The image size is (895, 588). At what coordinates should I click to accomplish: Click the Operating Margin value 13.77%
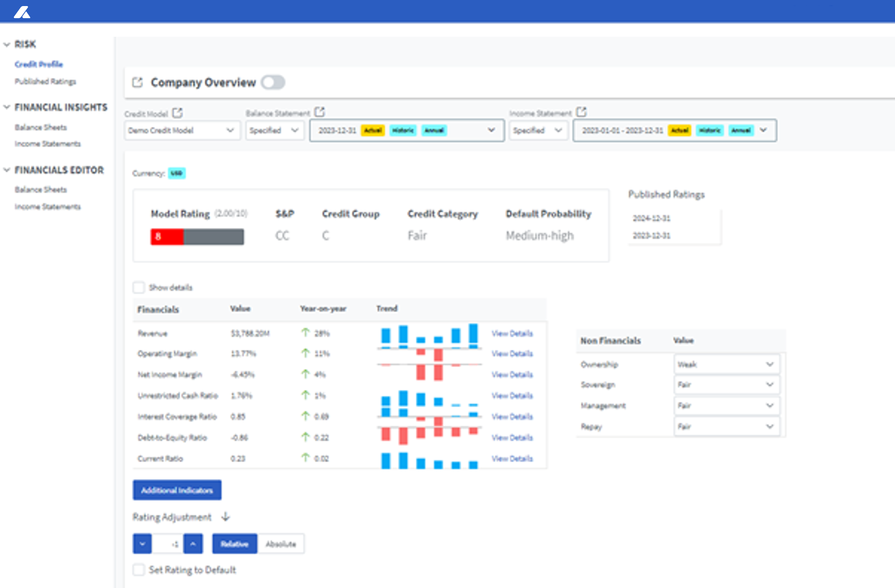pos(243,354)
